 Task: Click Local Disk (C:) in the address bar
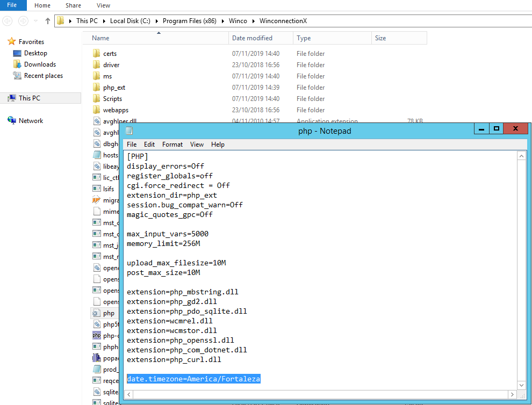pyautogui.click(x=130, y=21)
